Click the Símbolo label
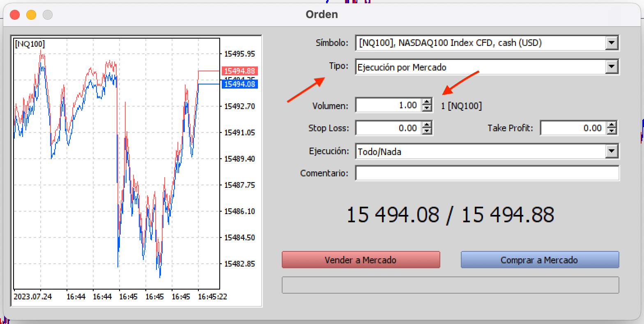This screenshot has width=644, height=324. [x=332, y=43]
